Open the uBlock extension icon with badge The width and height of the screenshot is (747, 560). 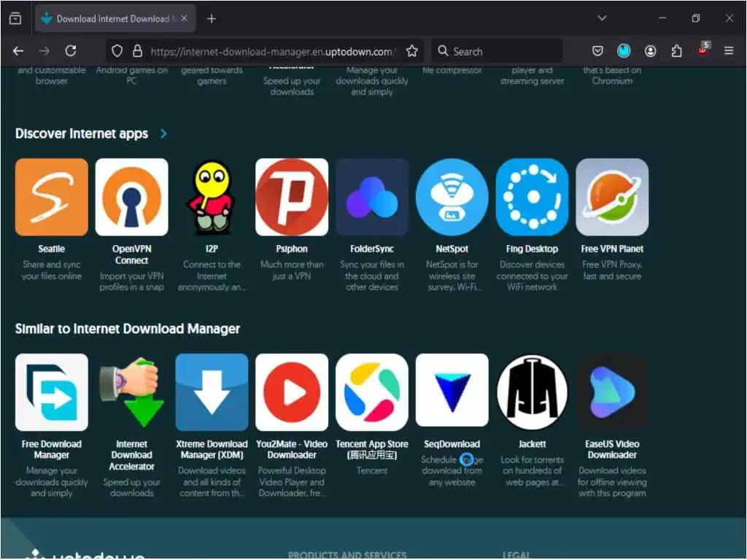point(703,50)
